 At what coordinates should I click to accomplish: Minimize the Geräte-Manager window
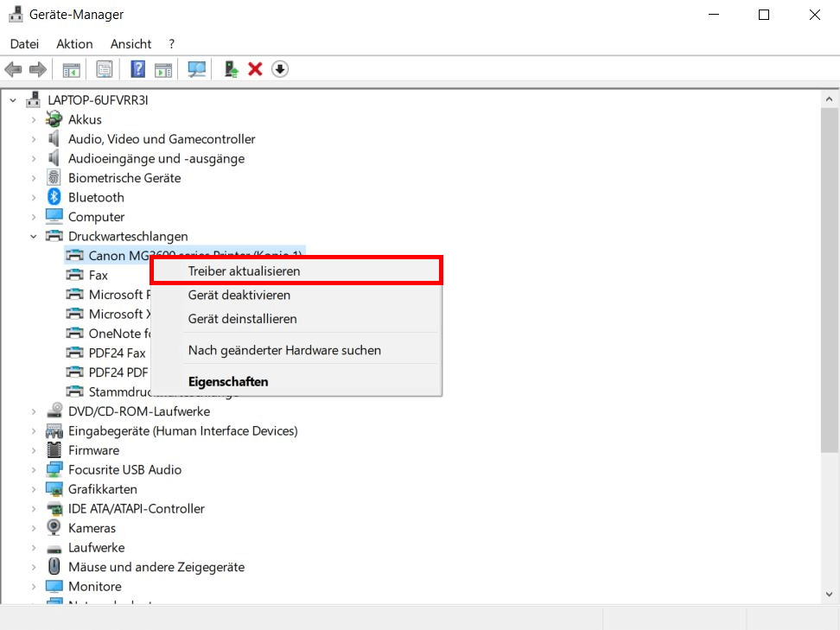point(714,15)
